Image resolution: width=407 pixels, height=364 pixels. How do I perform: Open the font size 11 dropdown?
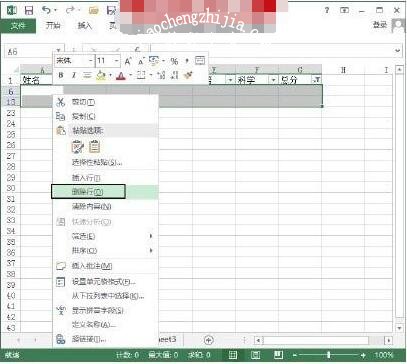(x=116, y=61)
